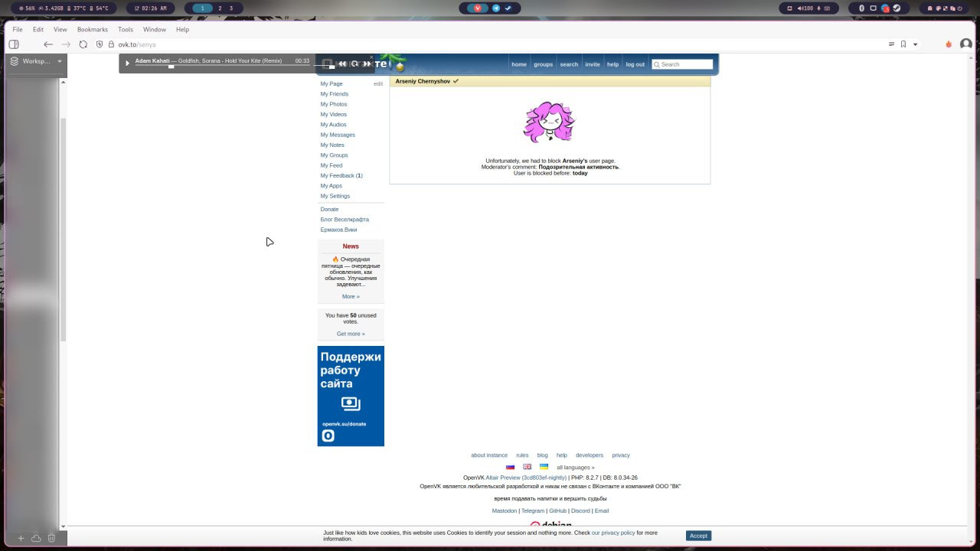Switch language to Russian flag

pos(510,467)
